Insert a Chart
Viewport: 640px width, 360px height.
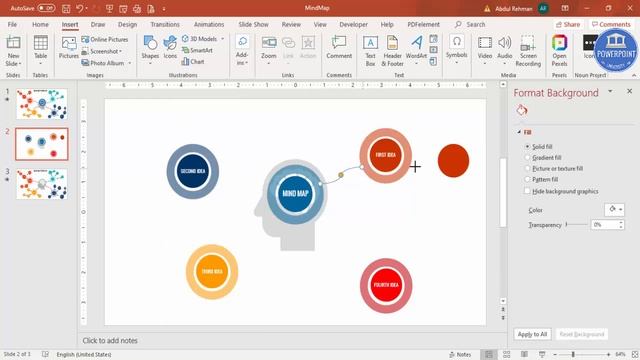(x=193, y=62)
